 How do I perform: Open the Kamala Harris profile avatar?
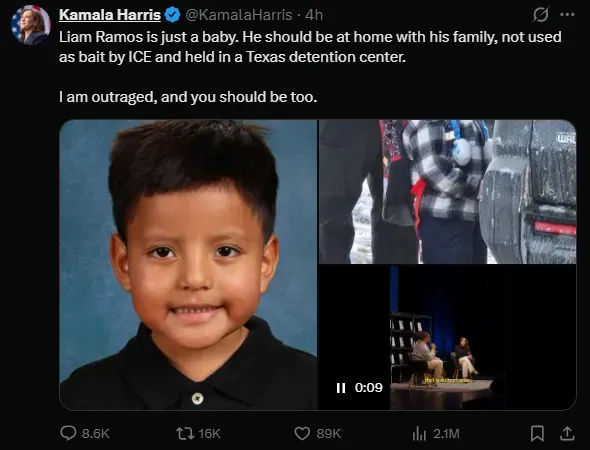pos(31,25)
